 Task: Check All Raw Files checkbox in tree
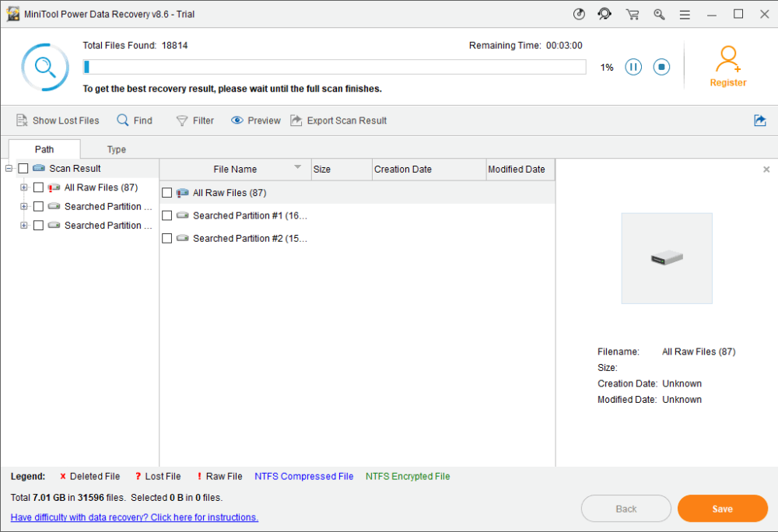coord(38,187)
